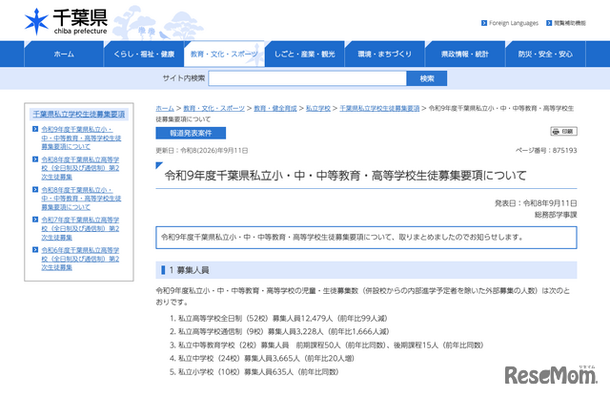Image resolution: width=610 pixels, height=400 pixels.
Task: Click the section heading 1 募集人員
Action: coord(366,270)
